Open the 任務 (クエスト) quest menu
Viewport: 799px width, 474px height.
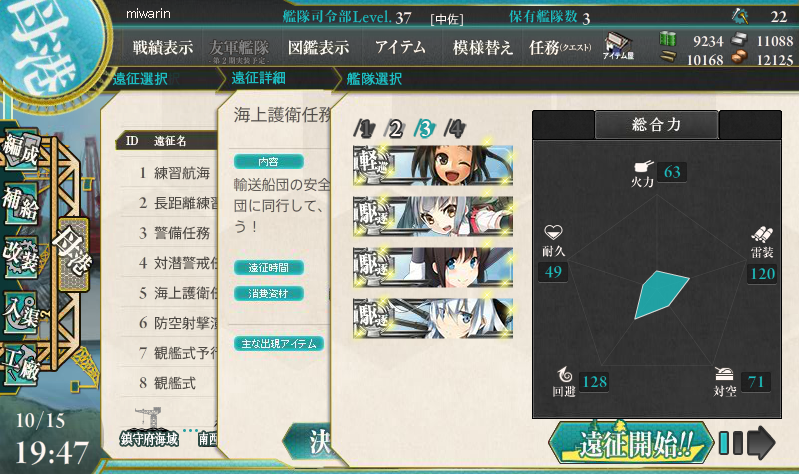[560, 47]
